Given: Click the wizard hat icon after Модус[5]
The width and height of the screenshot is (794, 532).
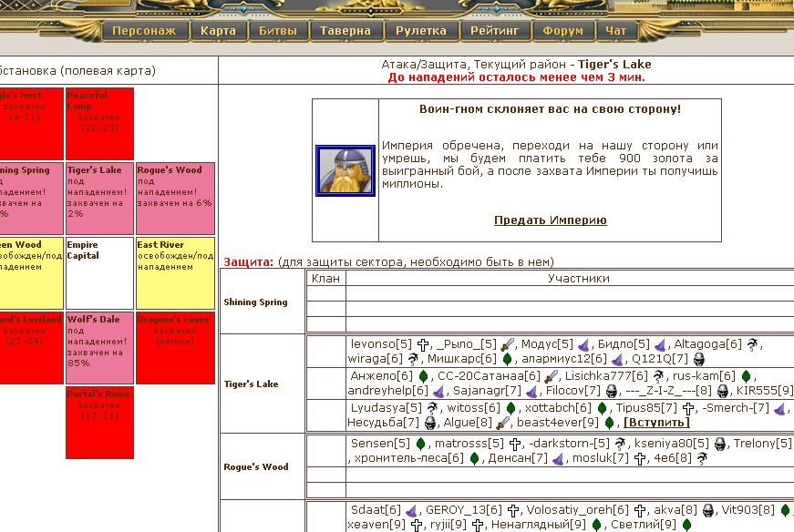Looking at the screenshot, I should 583,344.
